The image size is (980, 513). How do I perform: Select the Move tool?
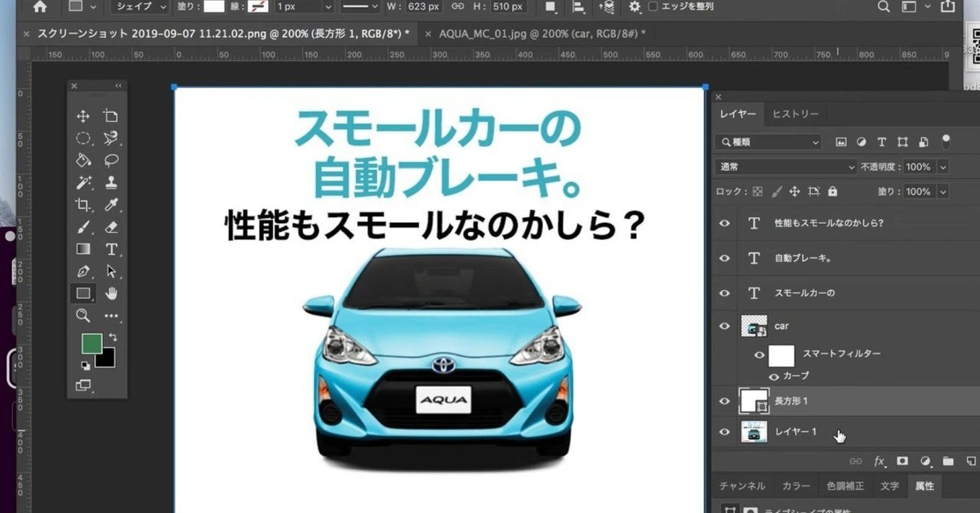click(82, 116)
